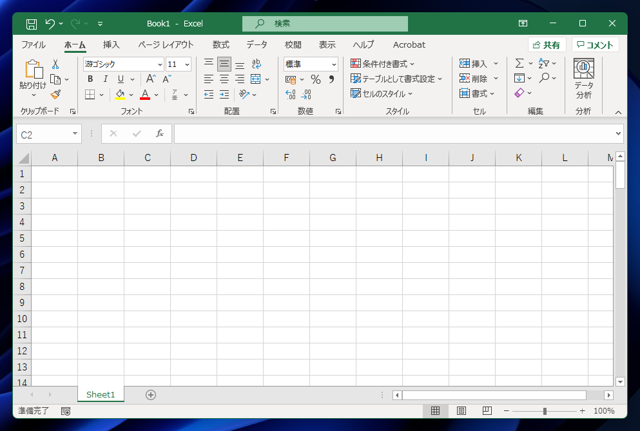This screenshot has height=431, width=640.
Task: Click the コメント comments button
Action: pos(596,45)
